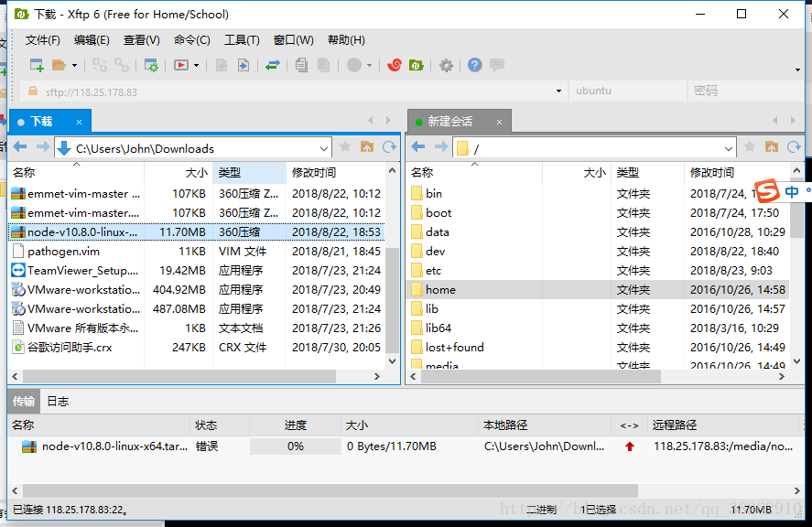This screenshot has height=527, width=812.
Task: Open the Edit menu 编辑(E)
Action: [x=92, y=40]
